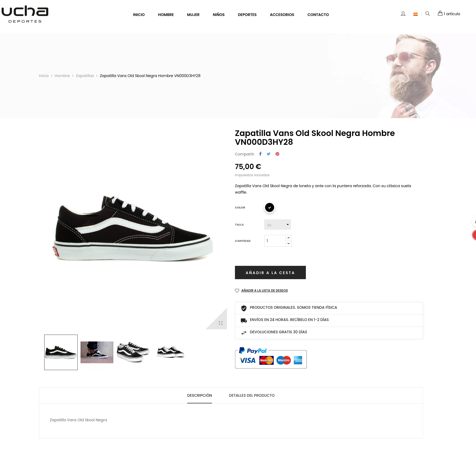Open the search magnifier icon
Viewport: 476px width, 449px height.
[427, 14]
